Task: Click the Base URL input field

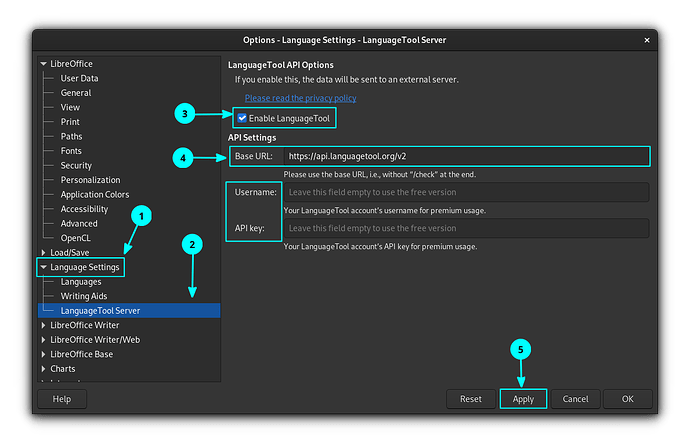Action: click(x=466, y=156)
